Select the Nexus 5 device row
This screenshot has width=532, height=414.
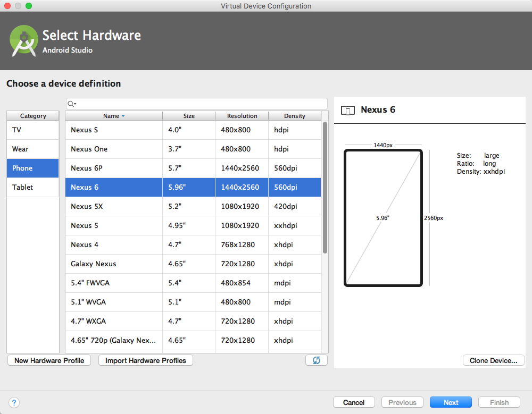pos(193,225)
